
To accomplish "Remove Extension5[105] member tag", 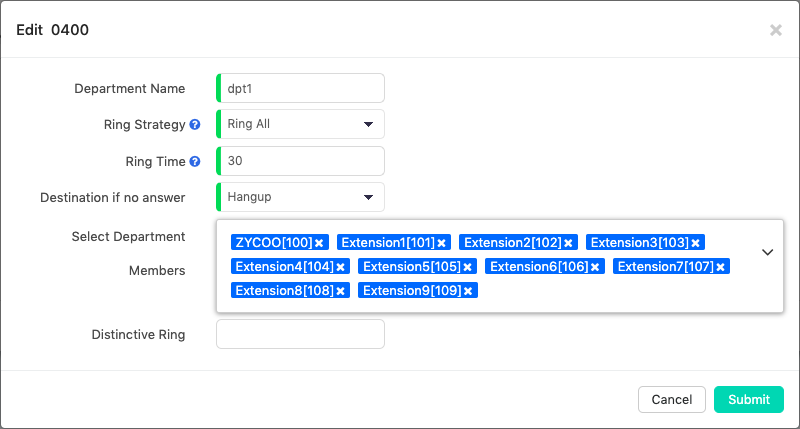I will [467, 267].
